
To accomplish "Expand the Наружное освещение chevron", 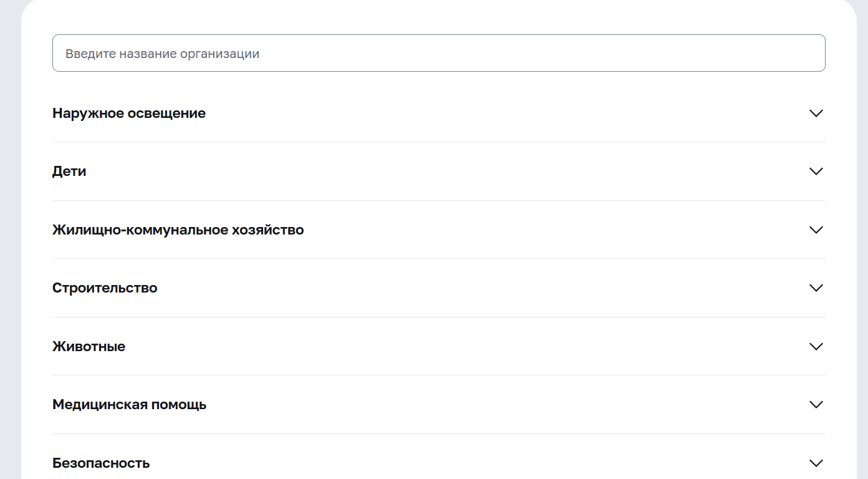I will [816, 113].
